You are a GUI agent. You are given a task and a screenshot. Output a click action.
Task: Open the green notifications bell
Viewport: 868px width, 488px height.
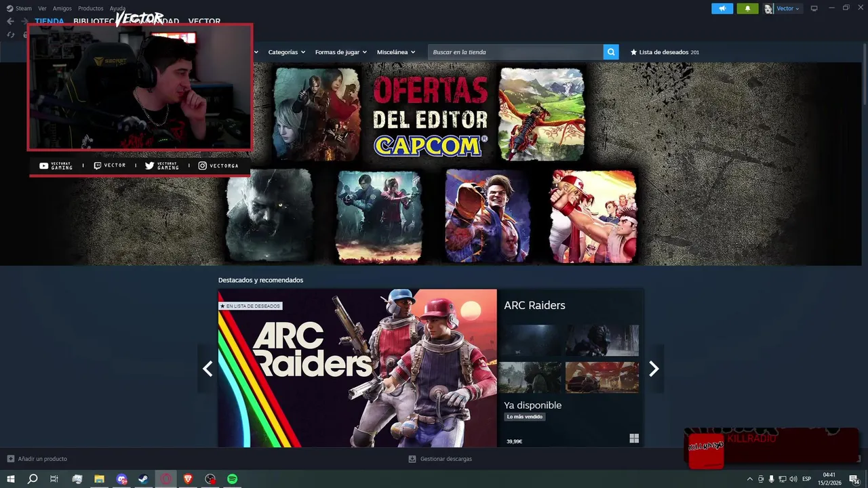(747, 8)
